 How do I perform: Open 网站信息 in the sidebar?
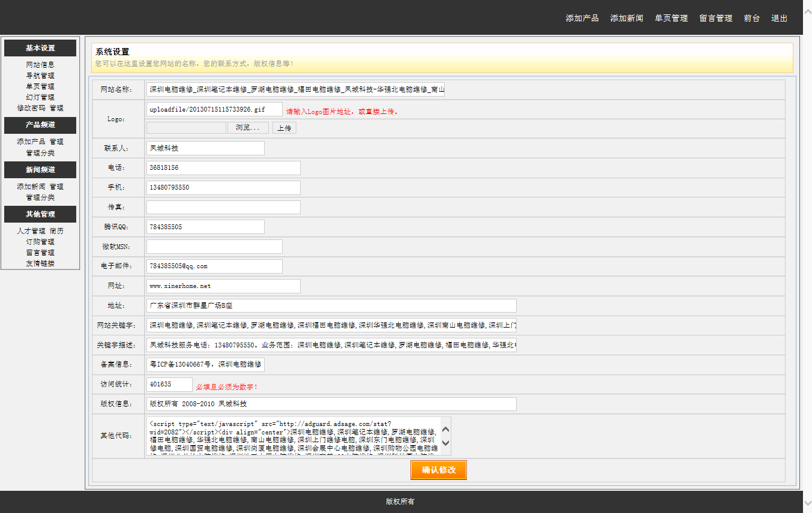point(40,65)
